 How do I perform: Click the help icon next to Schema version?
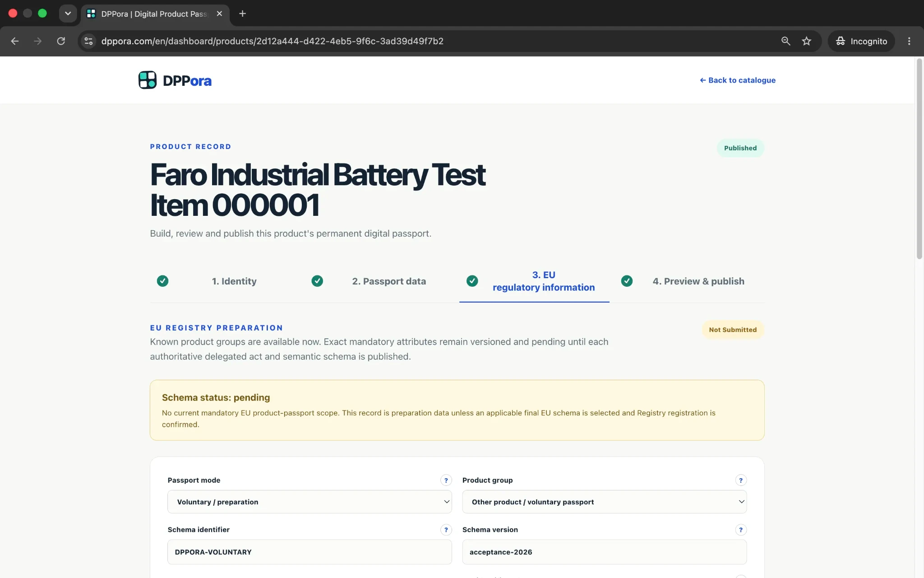[741, 530]
